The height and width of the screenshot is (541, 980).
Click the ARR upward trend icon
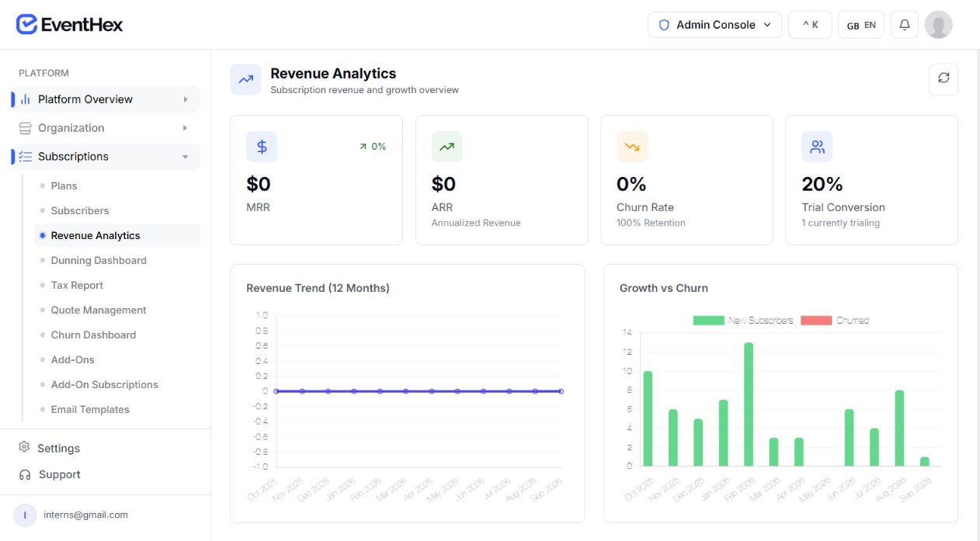(447, 147)
